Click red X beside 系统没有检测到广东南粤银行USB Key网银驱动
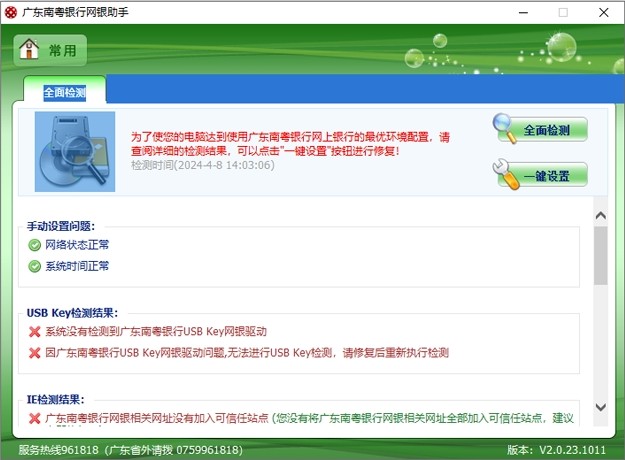625x460 pixels. click(x=35, y=332)
